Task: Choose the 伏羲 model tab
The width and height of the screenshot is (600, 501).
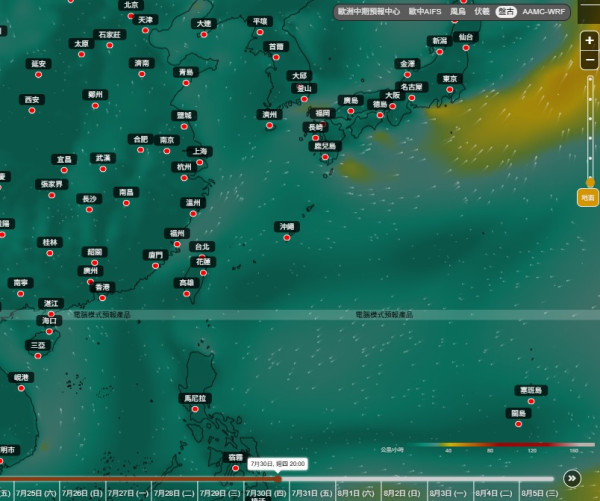Action: (x=482, y=11)
